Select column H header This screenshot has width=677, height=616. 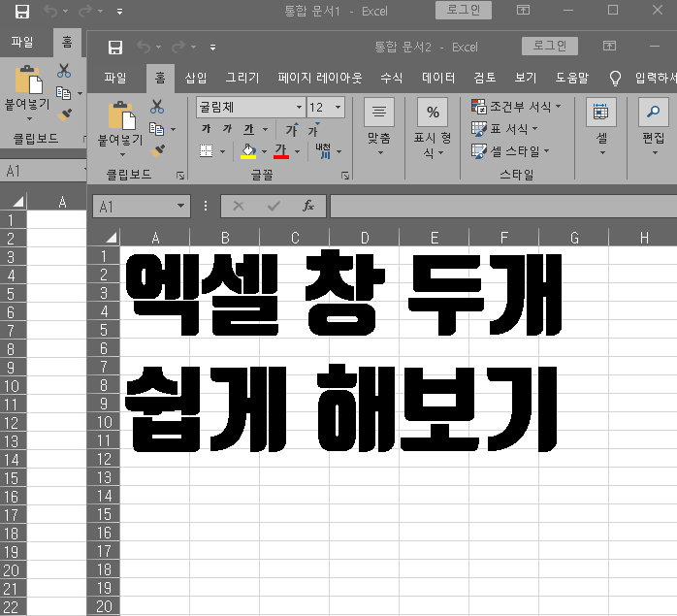click(643, 238)
